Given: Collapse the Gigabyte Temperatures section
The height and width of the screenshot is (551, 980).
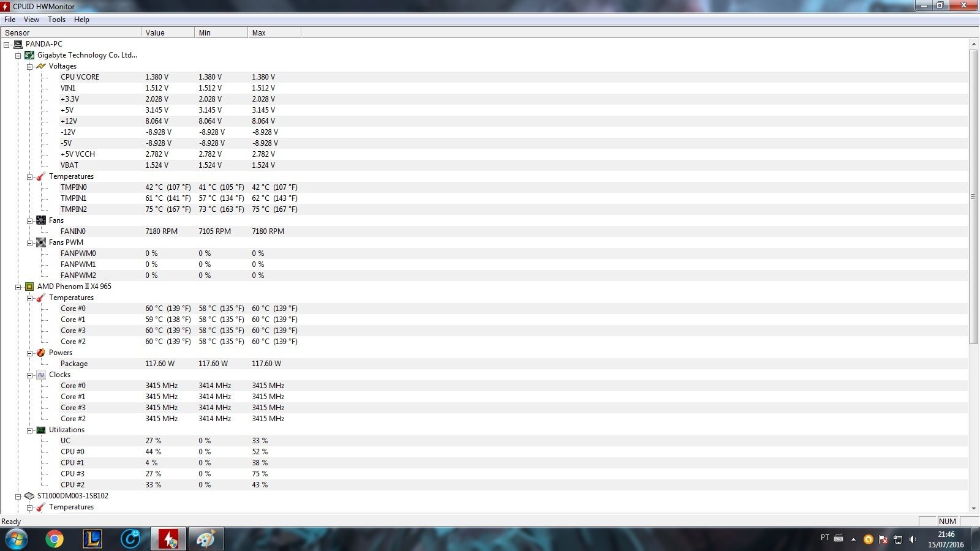Looking at the screenshot, I should tap(29, 177).
